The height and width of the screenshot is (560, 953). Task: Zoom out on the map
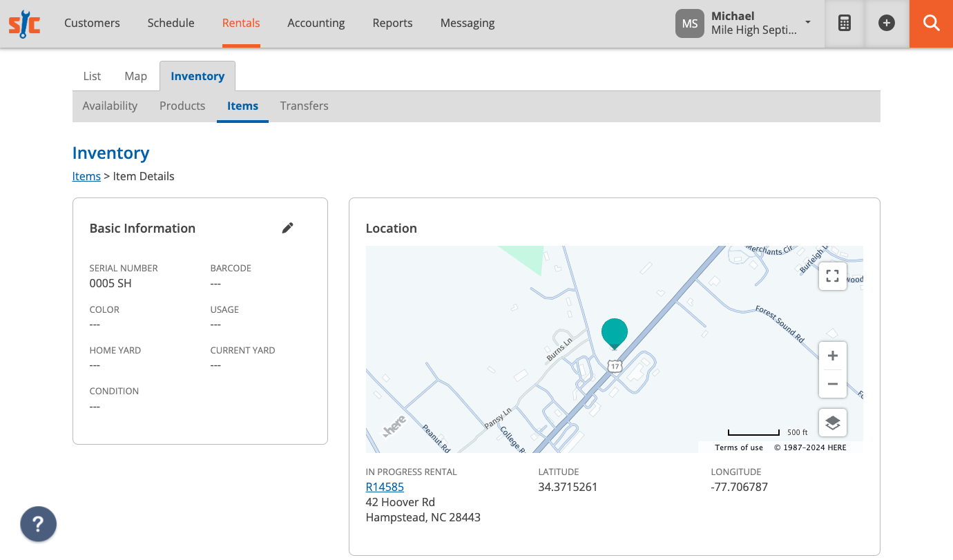833,384
